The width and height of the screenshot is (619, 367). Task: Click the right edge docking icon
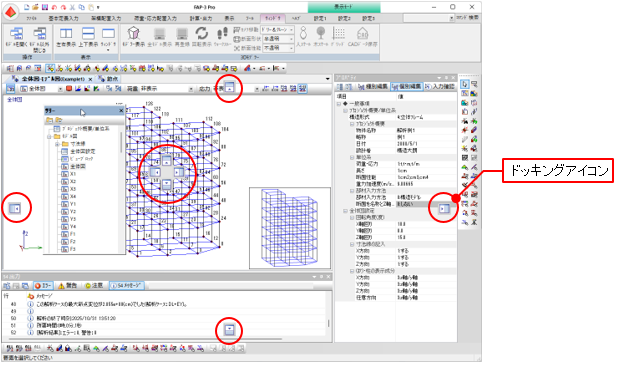(444, 208)
